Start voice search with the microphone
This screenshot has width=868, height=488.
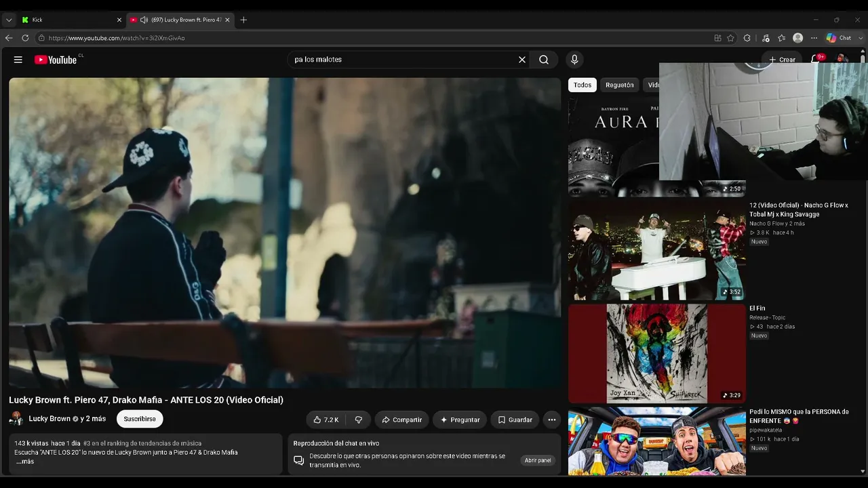point(574,60)
